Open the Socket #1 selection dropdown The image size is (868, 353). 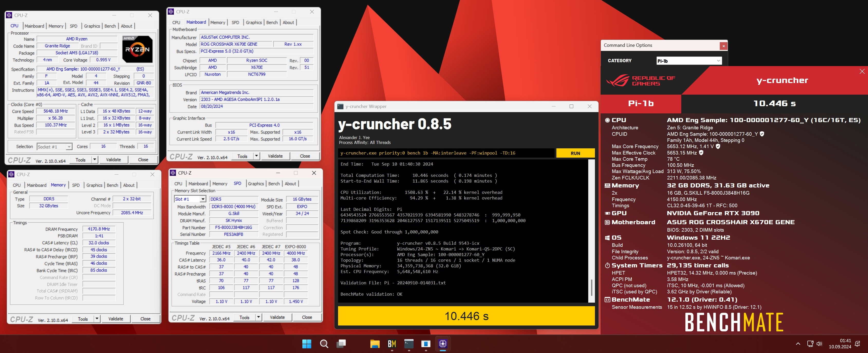54,147
